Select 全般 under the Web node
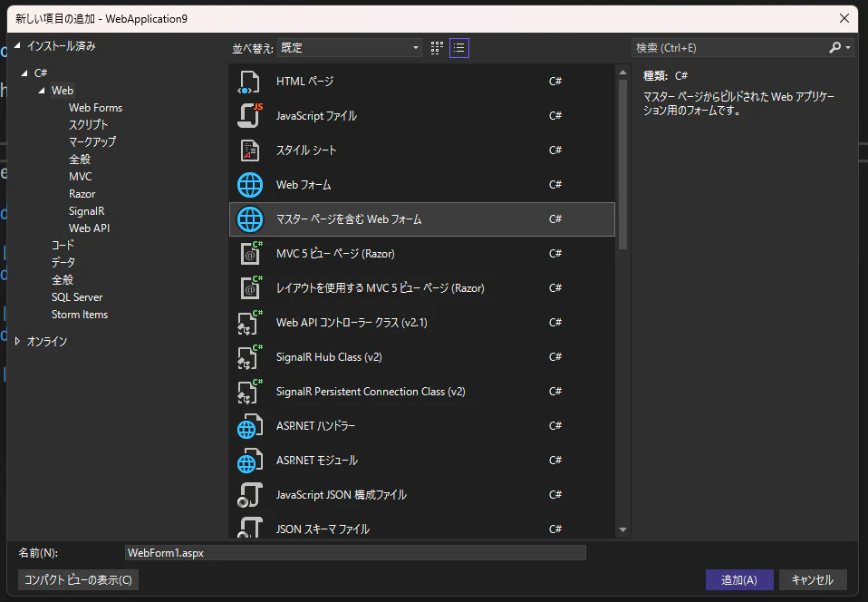Screen dimensions: 868x602 pyautogui.click(x=79, y=160)
